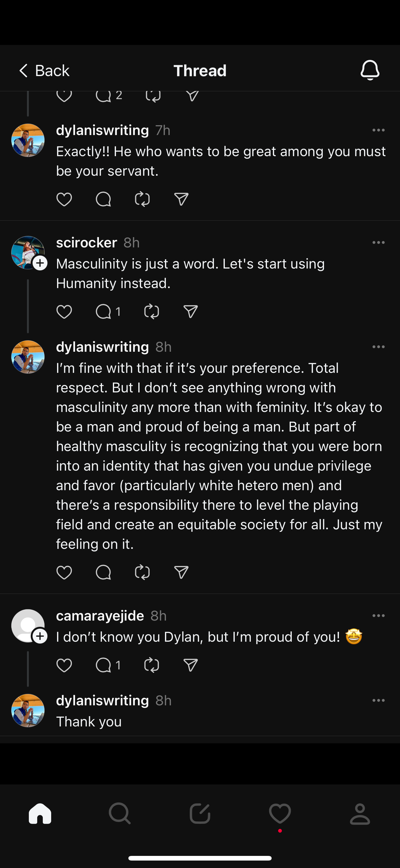Image resolution: width=400 pixels, height=868 pixels.
Task: Open more options for scirocker's comment
Action: [379, 242]
